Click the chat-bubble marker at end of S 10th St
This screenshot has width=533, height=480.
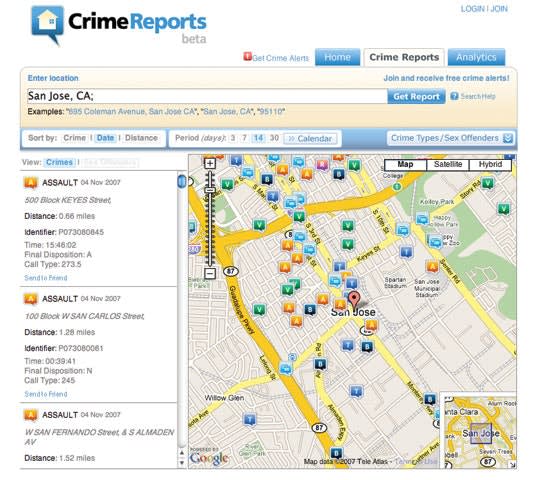click(x=402, y=230)
